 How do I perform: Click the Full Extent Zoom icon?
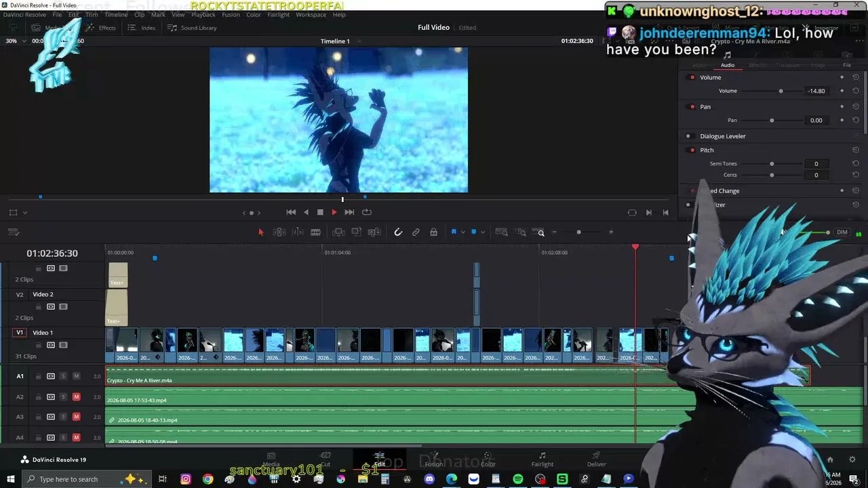pyautogui.click(x=502, y=232)
